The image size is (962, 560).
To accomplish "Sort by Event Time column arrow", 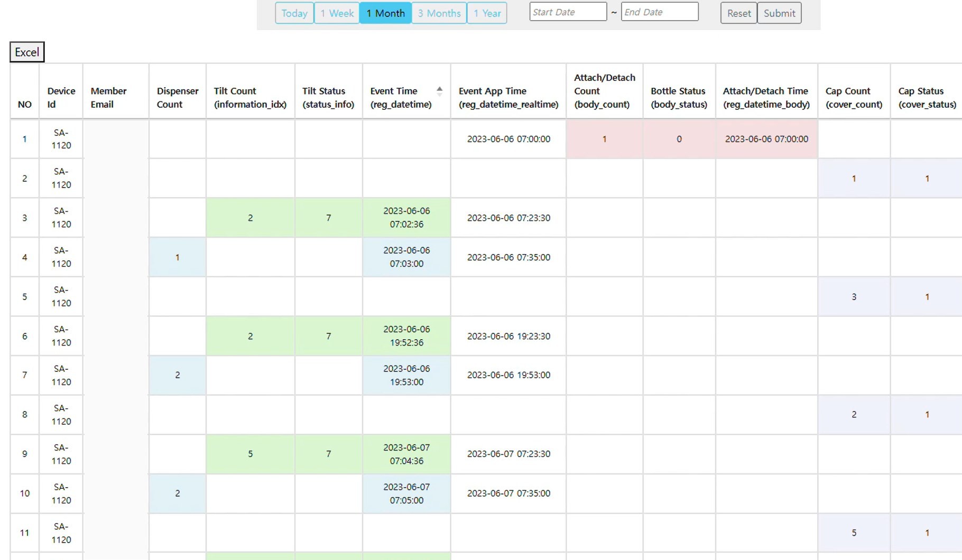I will 439,91.
